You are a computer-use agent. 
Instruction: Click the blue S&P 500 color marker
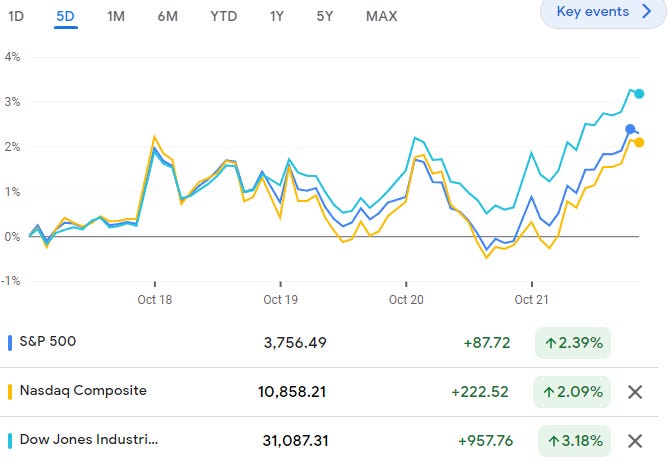(x=10, y=343)
